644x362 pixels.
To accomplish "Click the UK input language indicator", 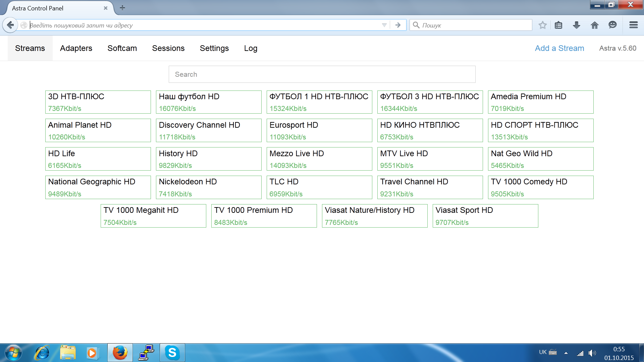I will pos(542,352).
